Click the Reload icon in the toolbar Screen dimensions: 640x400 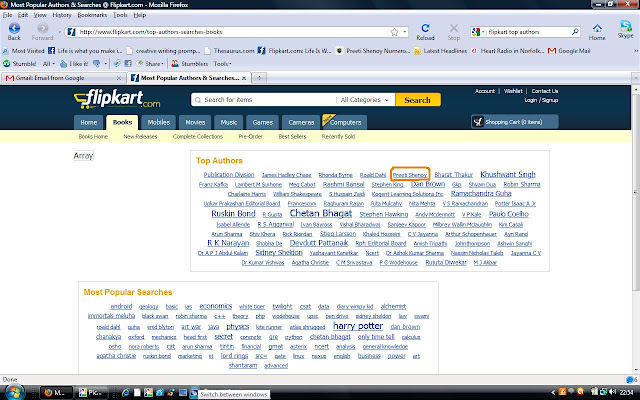pos(425,28)
